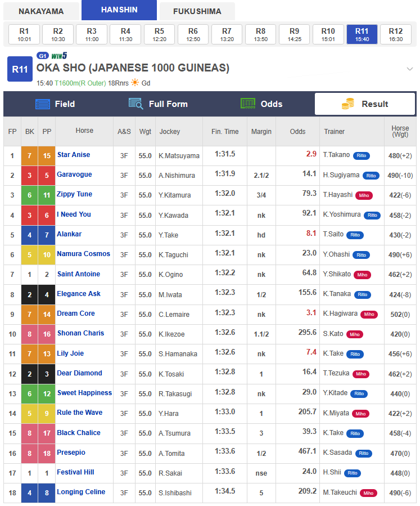
Task: Open Shonan Charis horse link
Action: click(80, 333)
